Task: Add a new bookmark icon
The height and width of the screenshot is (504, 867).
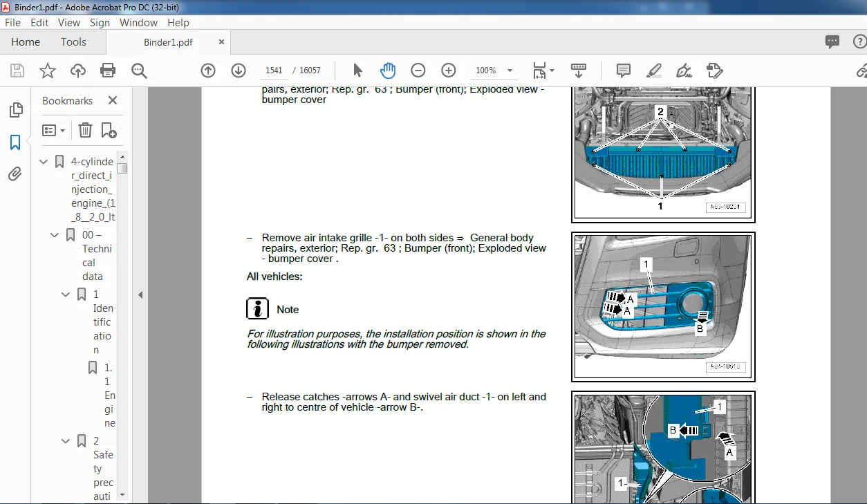Action: 109,130
